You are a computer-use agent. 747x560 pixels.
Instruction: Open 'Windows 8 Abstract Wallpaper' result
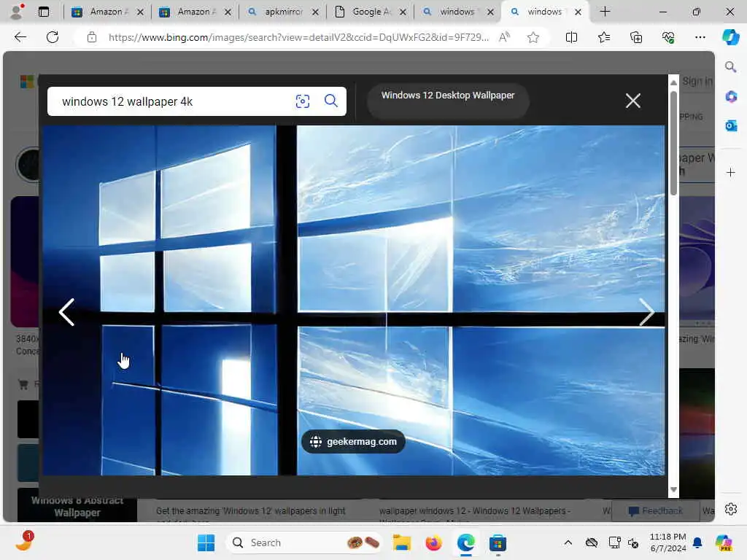click(x=77, y=506)
